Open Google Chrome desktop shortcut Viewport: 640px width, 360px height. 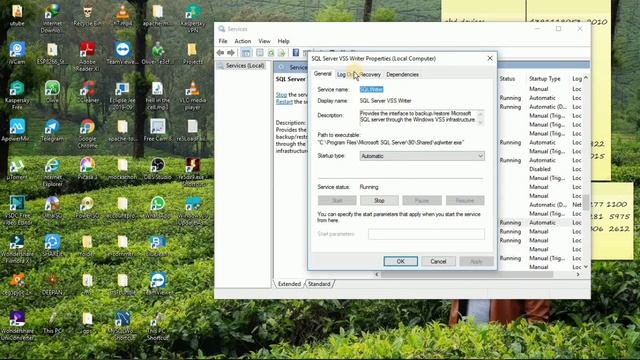[87, 133]
